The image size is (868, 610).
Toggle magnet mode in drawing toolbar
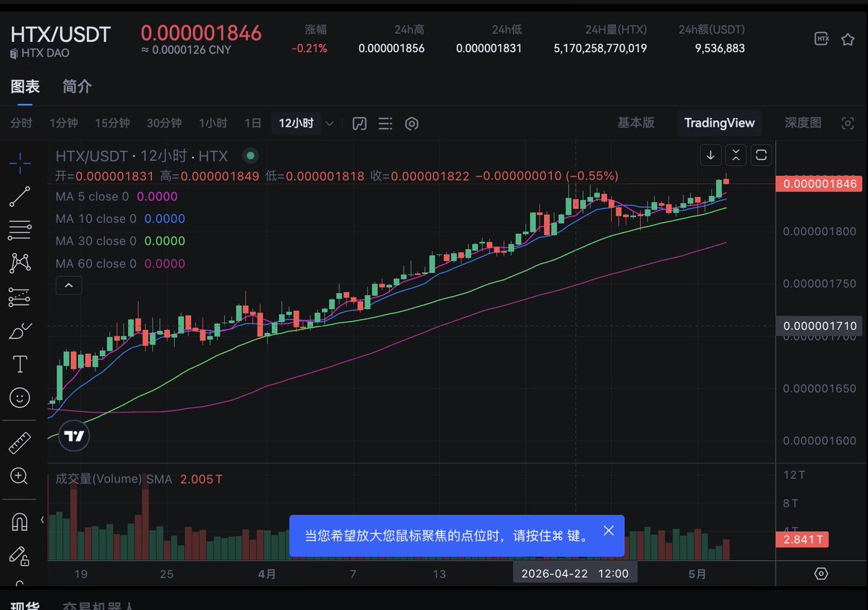20,522
